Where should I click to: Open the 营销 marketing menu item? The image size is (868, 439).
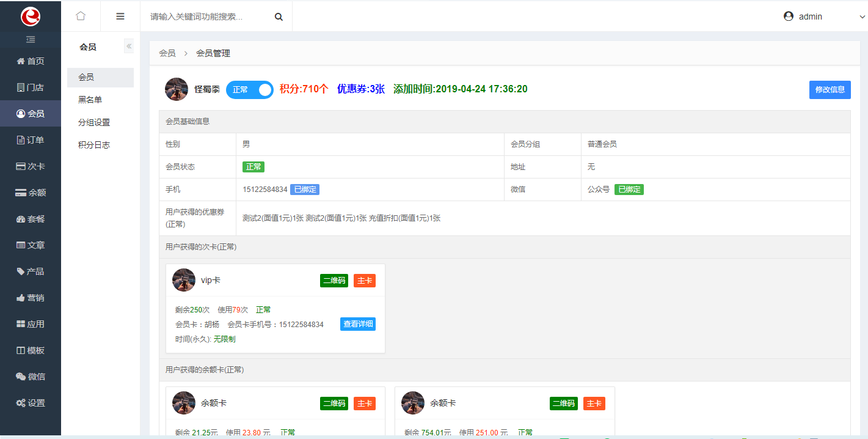tap(31, 298)
